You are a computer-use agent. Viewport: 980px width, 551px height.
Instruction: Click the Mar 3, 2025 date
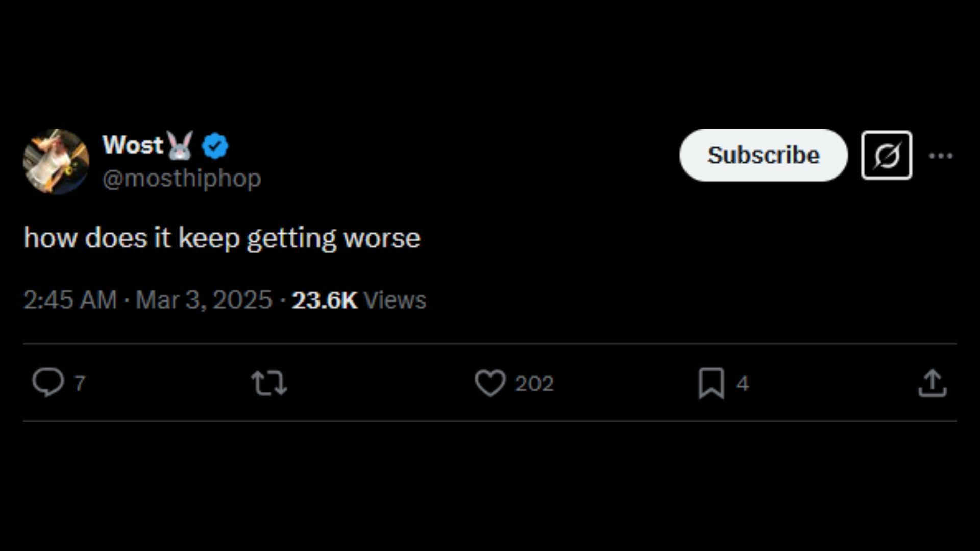click(204, 300)
